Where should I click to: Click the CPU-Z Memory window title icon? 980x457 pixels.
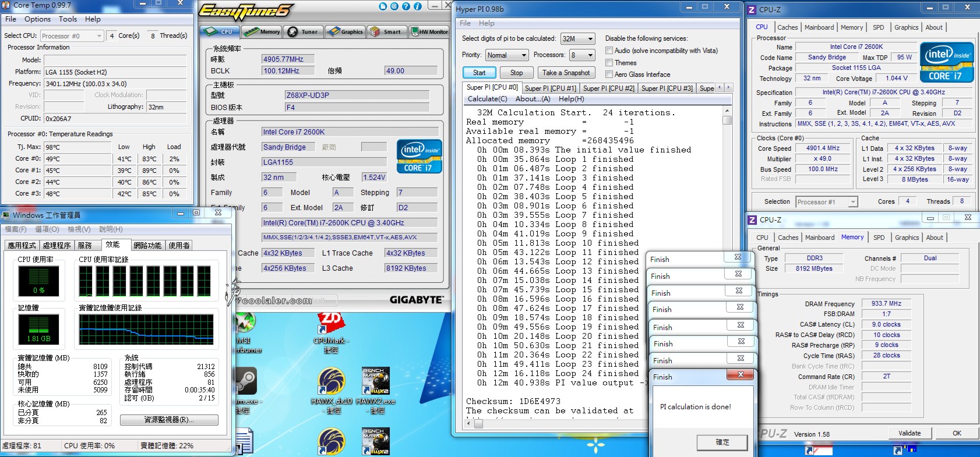pyautogui.click(x=752, y=220)
